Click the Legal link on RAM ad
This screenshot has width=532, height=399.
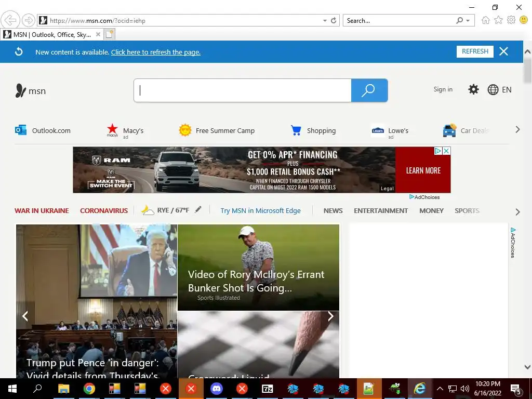[x=387, y=188]
